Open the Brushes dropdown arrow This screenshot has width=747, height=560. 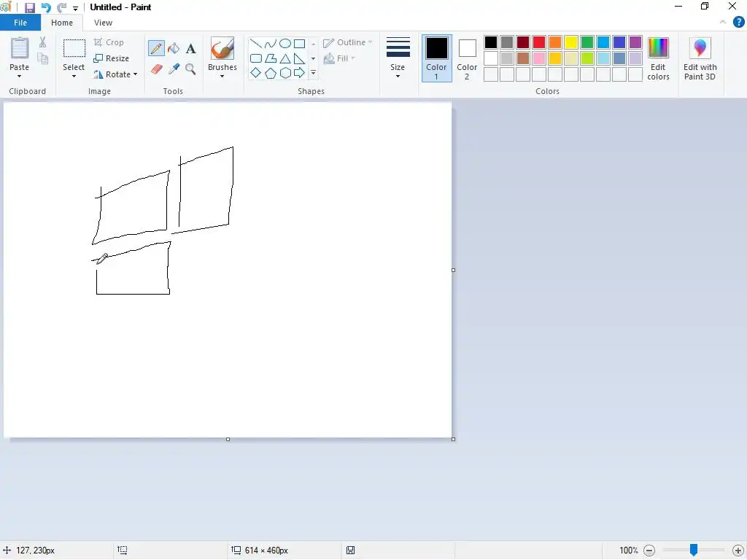pyautogui.click(x=222, y=76)
